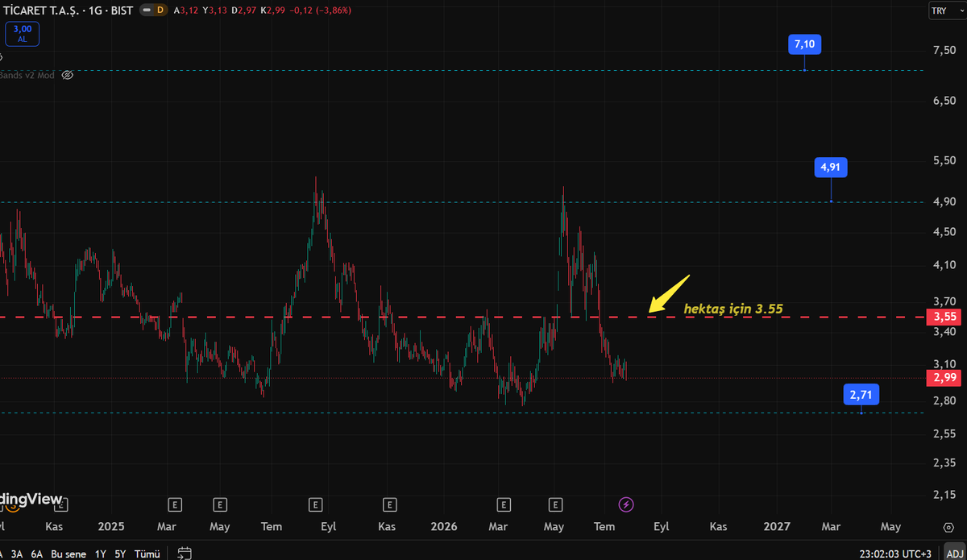
Task: Open the go-to-date calendar icon
Action: click(184, 554)
